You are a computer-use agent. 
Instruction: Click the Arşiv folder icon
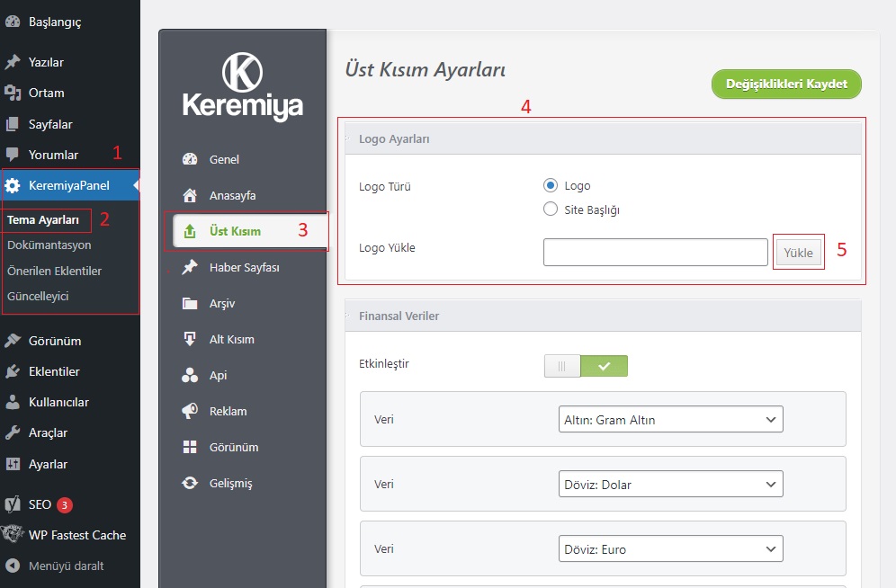(190, 303)
